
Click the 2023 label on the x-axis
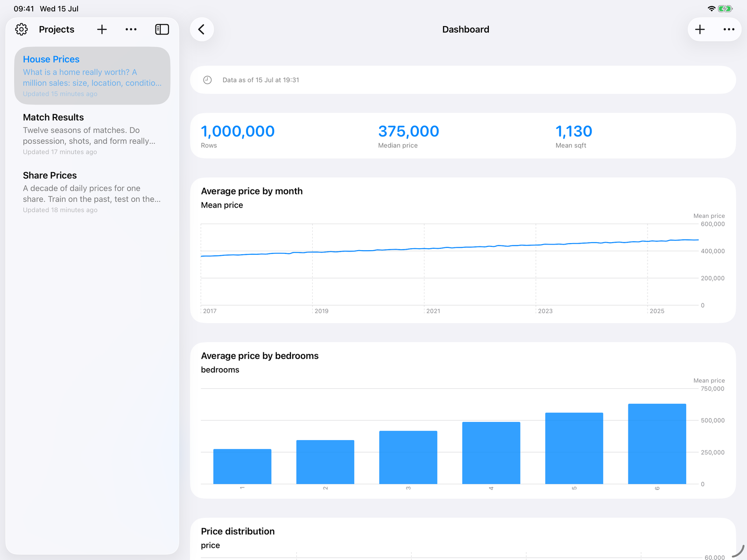point(545,311)
